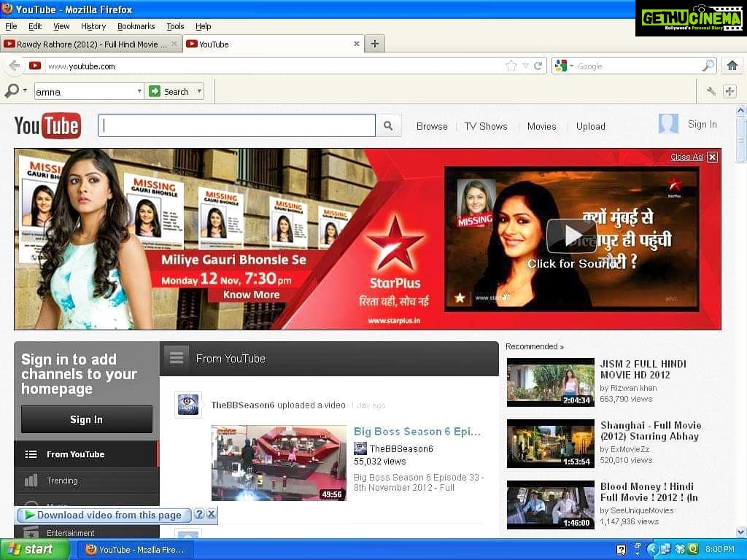Click in the YouTube search field

click(x=237, y=125)
